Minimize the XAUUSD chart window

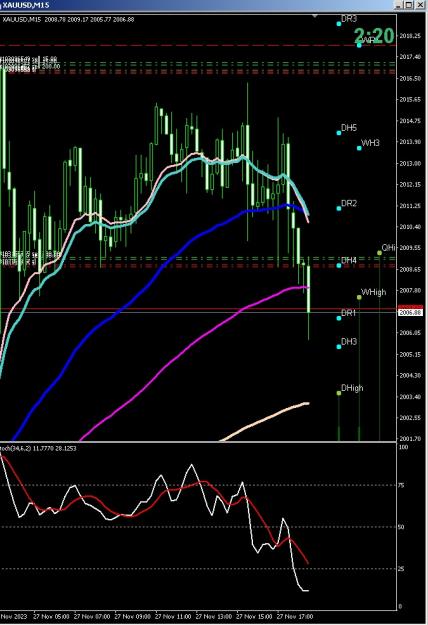click(x=399, y=5)
